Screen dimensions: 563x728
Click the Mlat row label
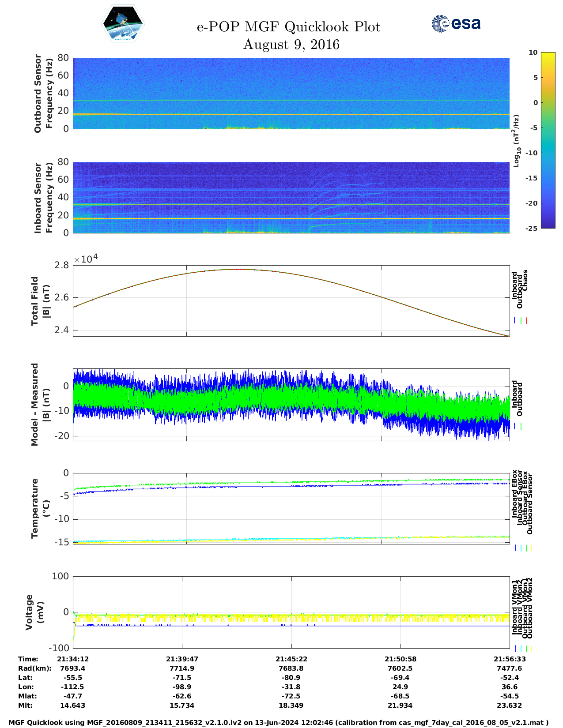pyautogui.click(x=27, y=696)
